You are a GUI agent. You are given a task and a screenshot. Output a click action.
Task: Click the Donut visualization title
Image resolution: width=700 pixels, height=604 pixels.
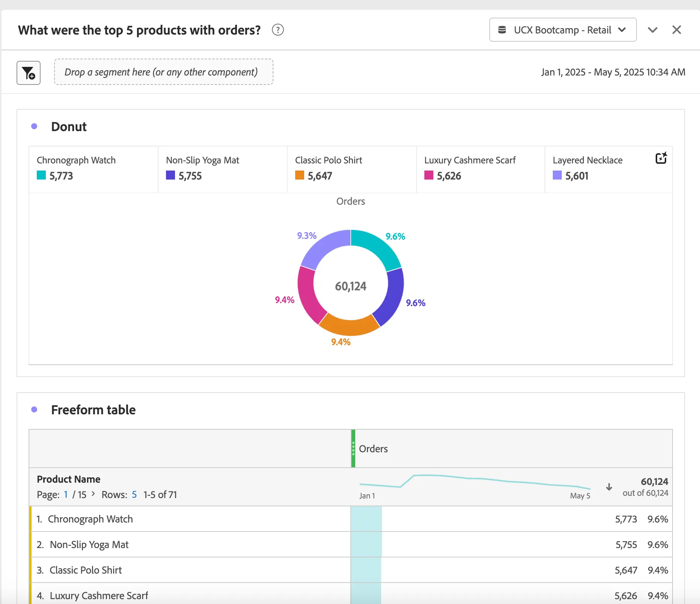[69, 127]
